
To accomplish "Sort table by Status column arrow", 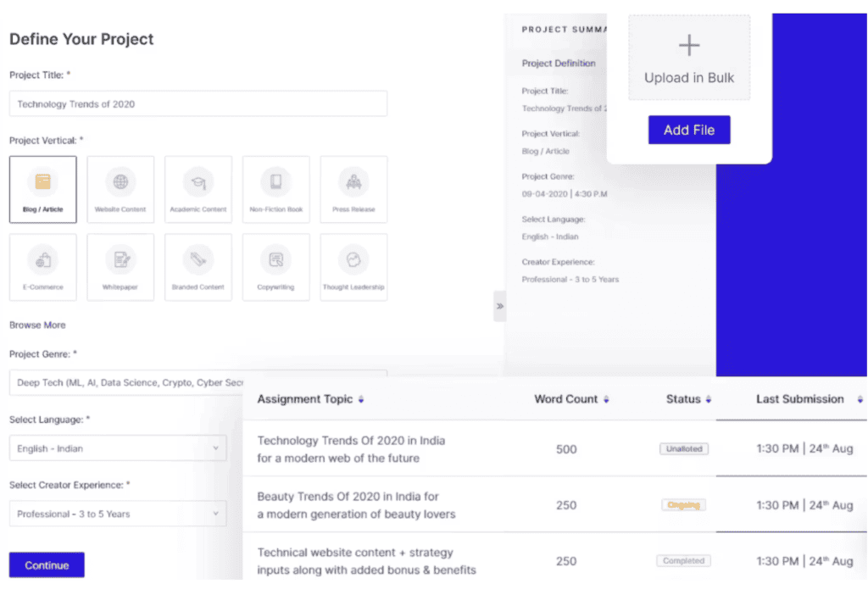I will [709, 399].
